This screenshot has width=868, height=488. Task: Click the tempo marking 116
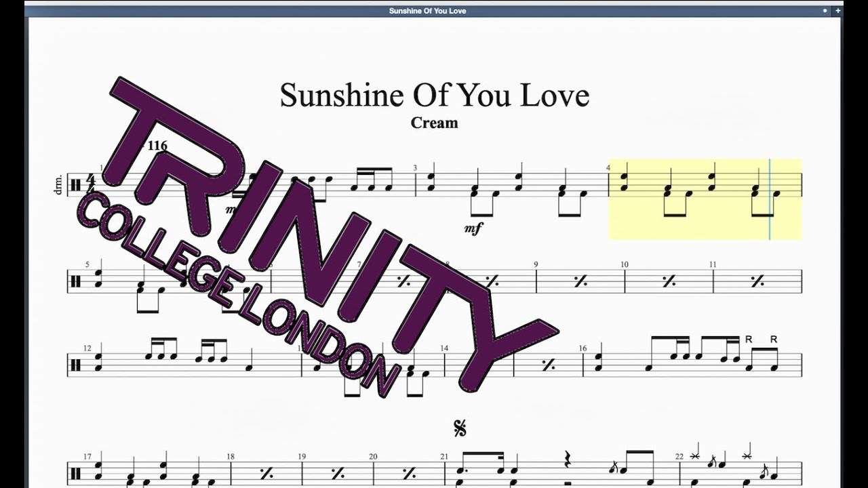click(x=157, y=146)
